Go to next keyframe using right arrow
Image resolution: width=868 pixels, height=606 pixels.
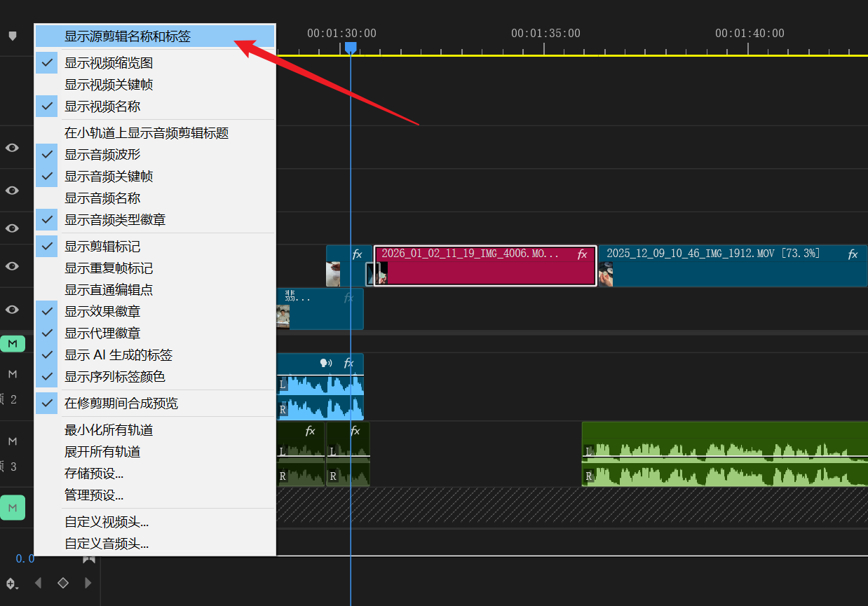coord(88,583)
